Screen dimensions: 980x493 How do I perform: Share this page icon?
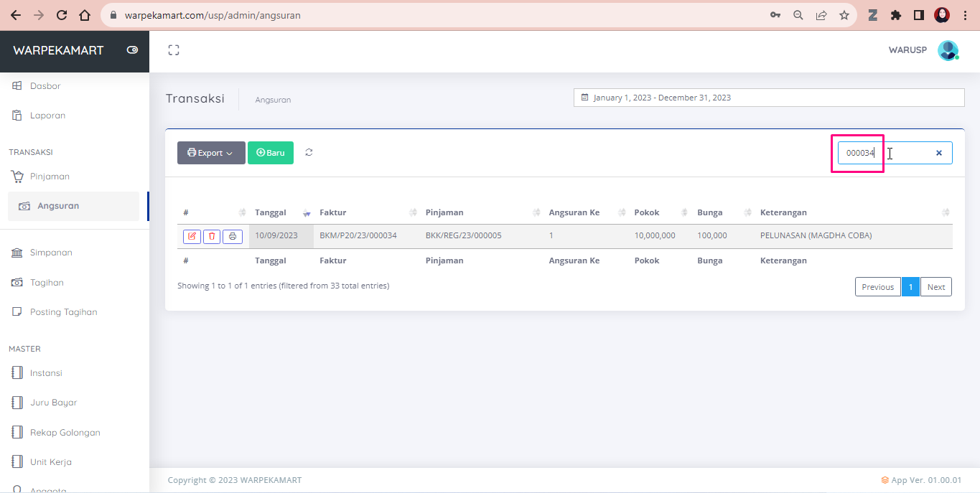(821, 15)
